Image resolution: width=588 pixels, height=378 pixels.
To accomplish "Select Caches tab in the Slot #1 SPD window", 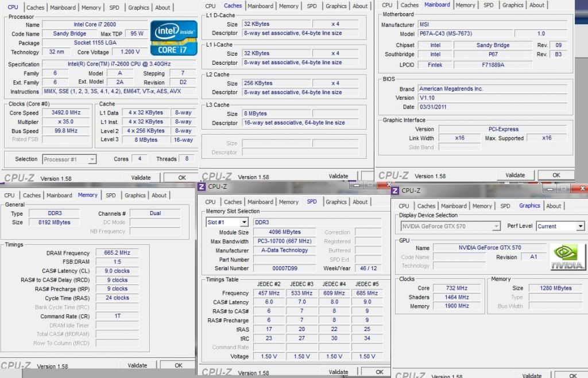I will 233,202.
